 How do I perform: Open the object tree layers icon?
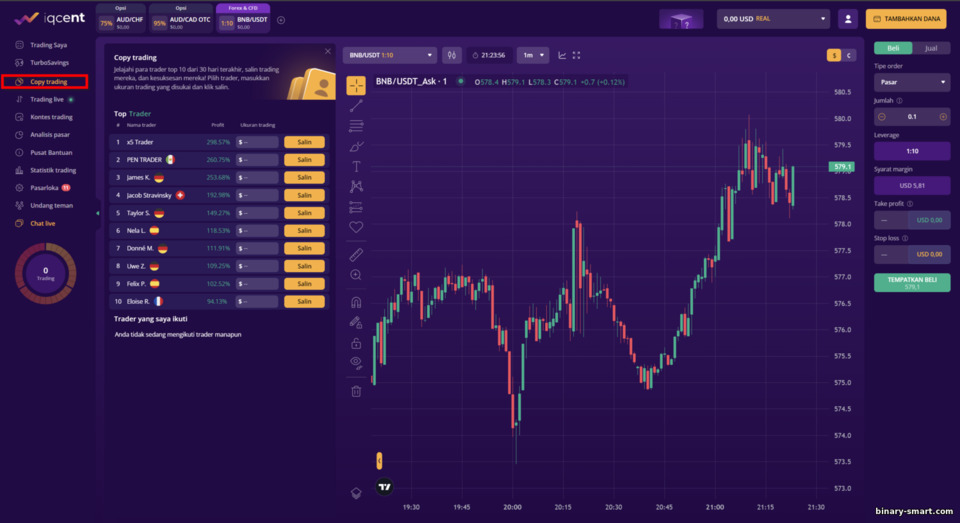click(356, 493)
